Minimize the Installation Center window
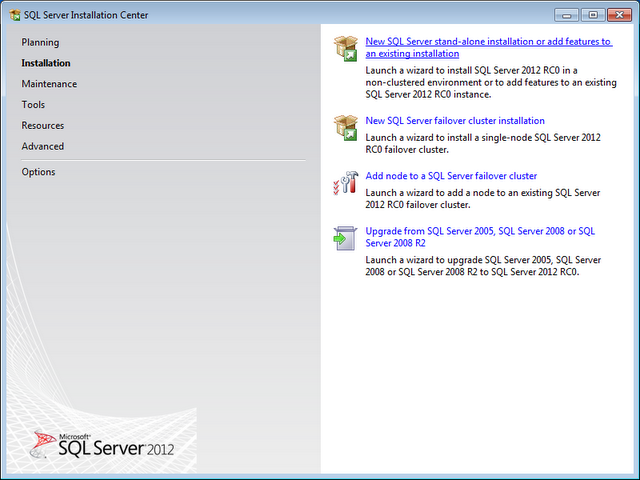This screenshot has height=480, width=640. point(567,15)
